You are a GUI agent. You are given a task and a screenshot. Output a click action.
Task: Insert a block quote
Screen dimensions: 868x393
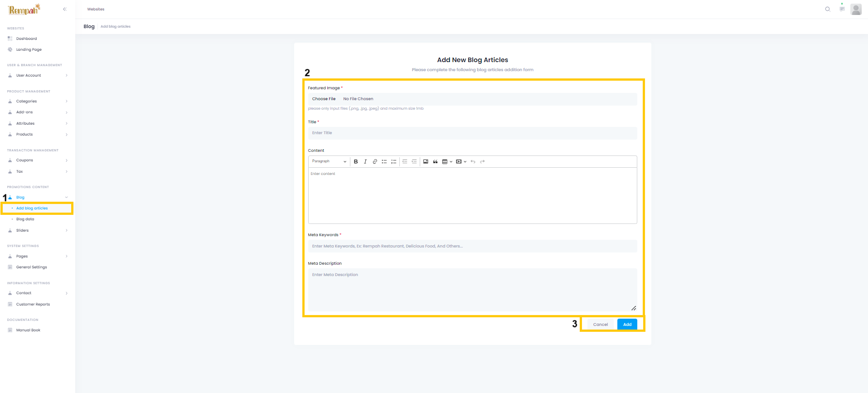point(435,162)
